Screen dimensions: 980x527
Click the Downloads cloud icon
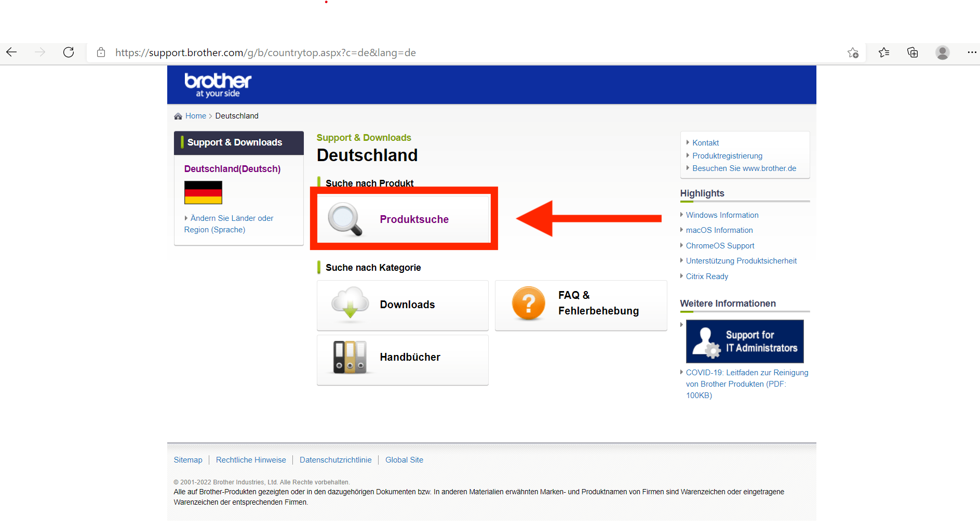click(350, 302)
